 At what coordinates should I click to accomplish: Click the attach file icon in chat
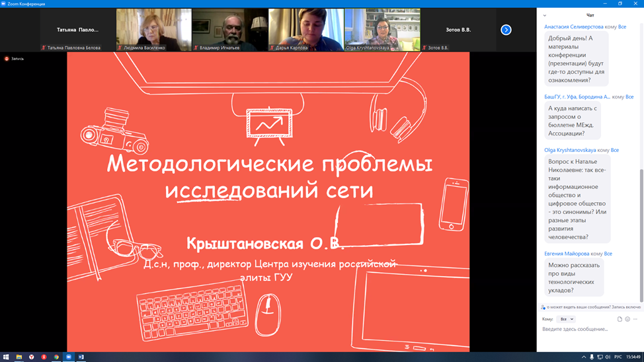[620, 319]
